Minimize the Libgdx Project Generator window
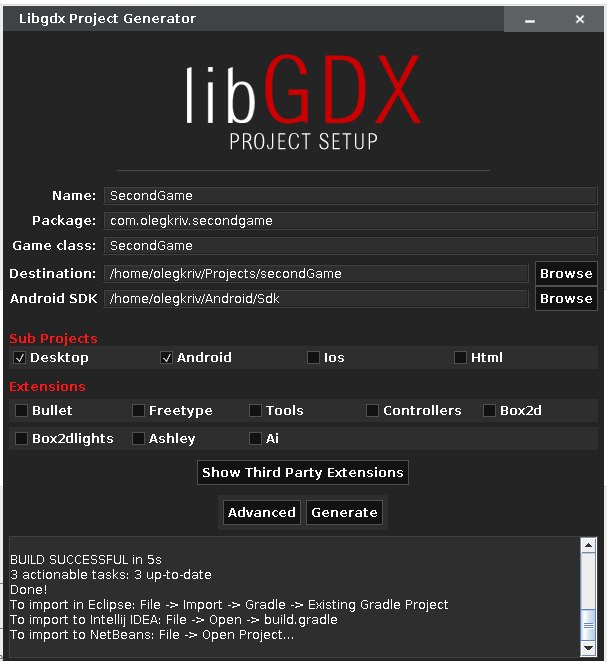The height and width of the screenshot is (661, 607). pyautogui.click(x=530, y=20)
